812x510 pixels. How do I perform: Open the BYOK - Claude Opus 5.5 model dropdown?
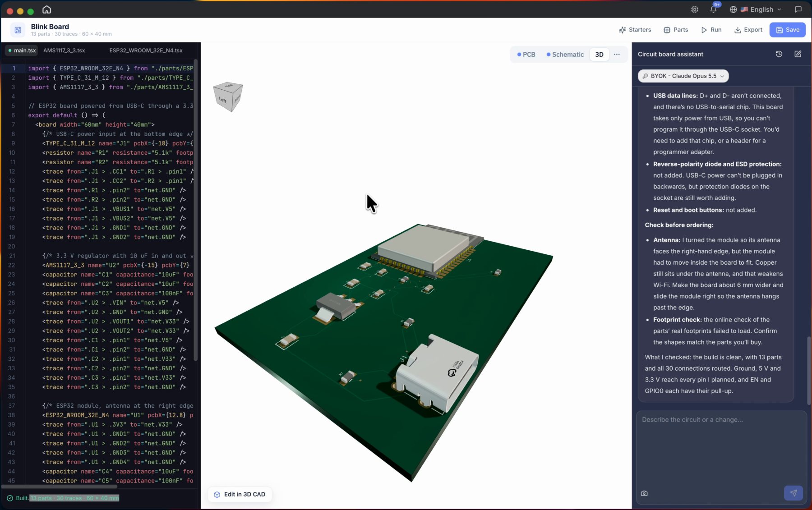pos(683,76)
